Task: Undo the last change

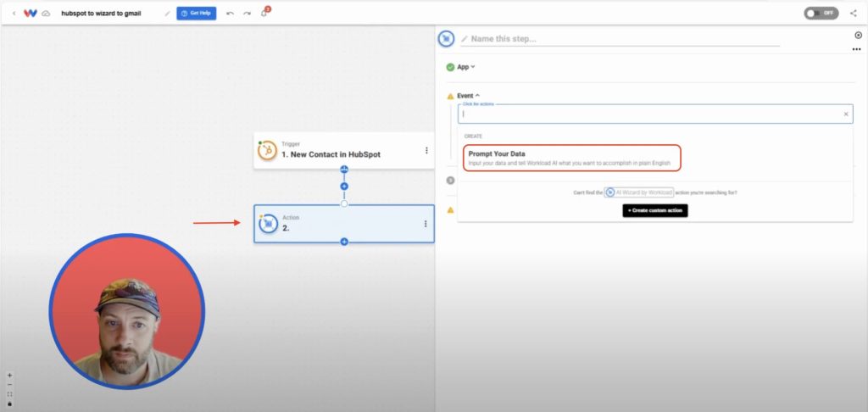Action: click(231, 14)
